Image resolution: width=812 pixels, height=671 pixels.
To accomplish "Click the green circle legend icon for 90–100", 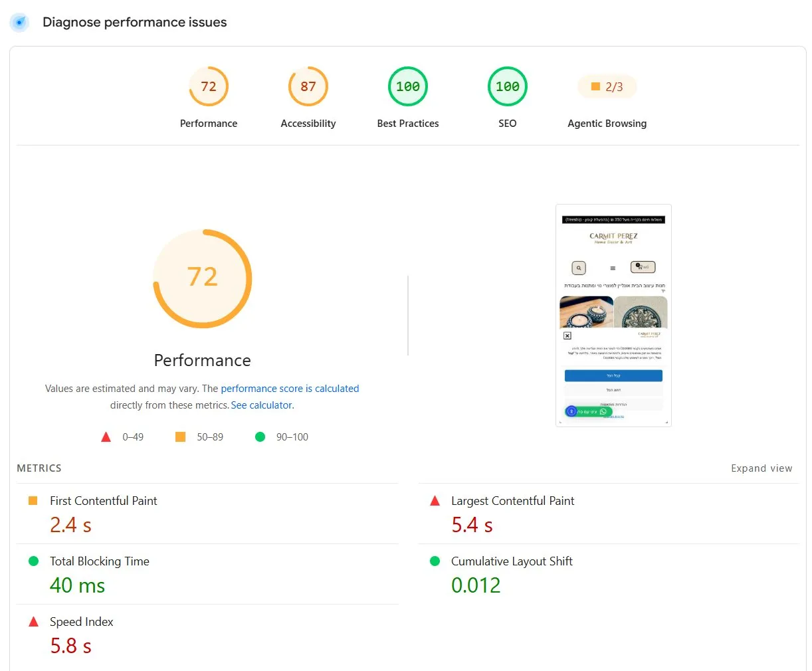I will [x=260, y=437].
